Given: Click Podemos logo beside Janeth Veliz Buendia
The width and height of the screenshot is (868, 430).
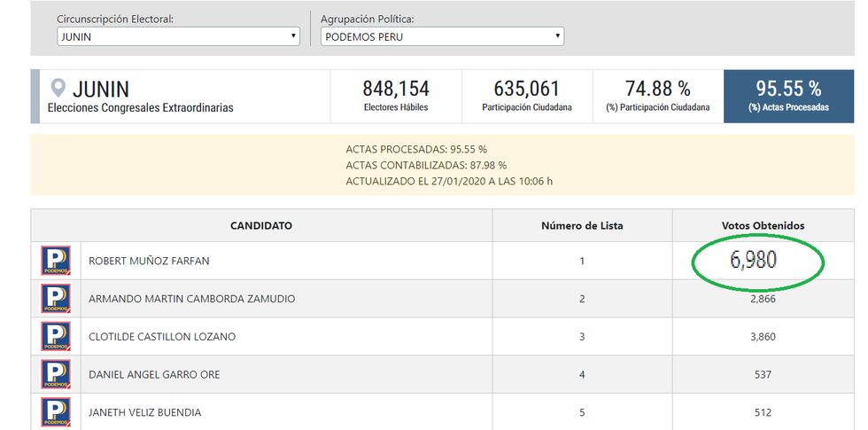Looking at the screenshot, I should [x=55, y=411].
